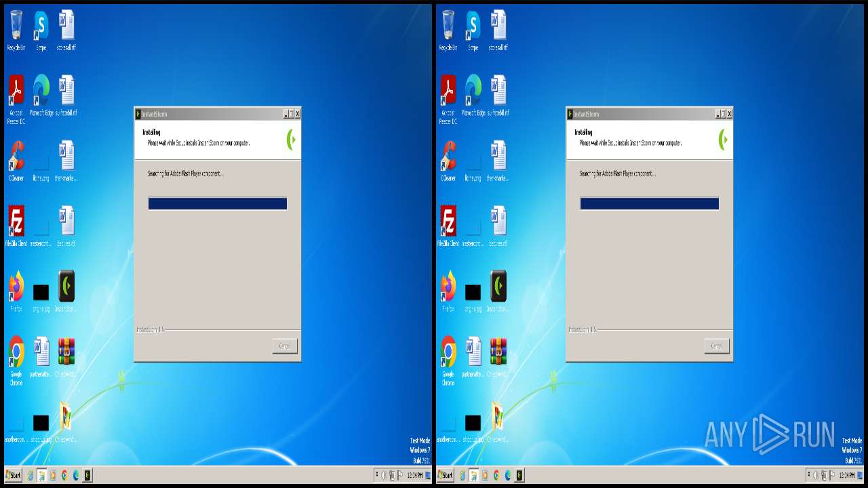
Task: Select surfacebill.rtf file on the right desktop copy
Action: (x=498, y=96)
